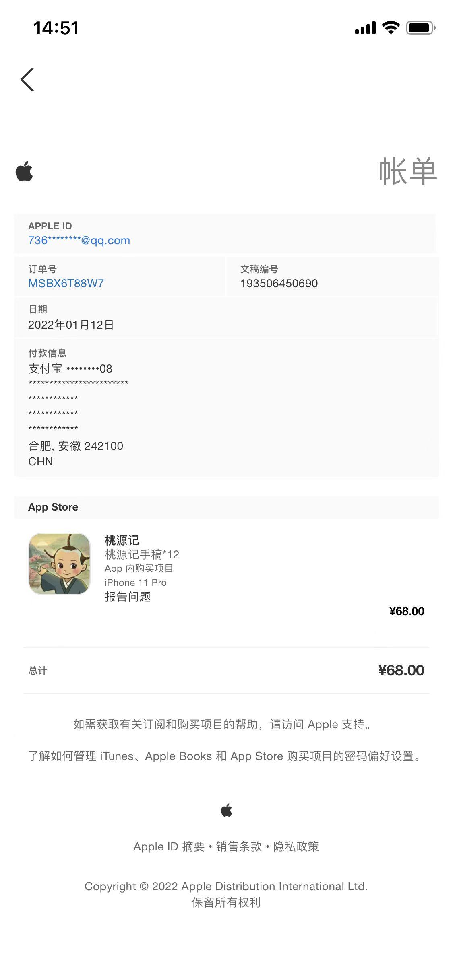Image resolution: width=453 pixels, height=980 pixels.
Task: Tap the 支付宝 payment method line
Action: click(x=70, y=369)
